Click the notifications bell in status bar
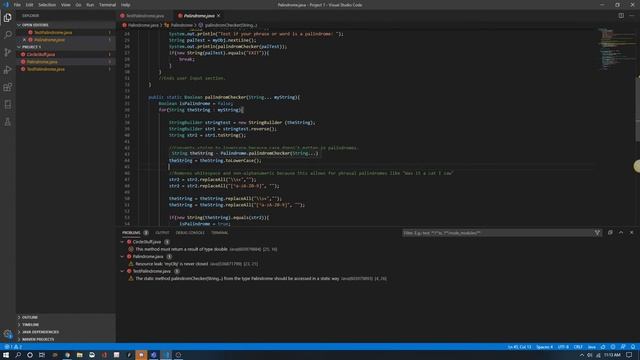 point(633,347)
